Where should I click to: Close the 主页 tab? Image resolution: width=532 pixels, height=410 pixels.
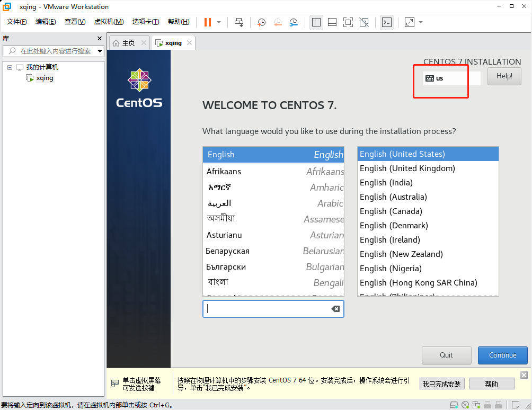(x=144, y=43)
